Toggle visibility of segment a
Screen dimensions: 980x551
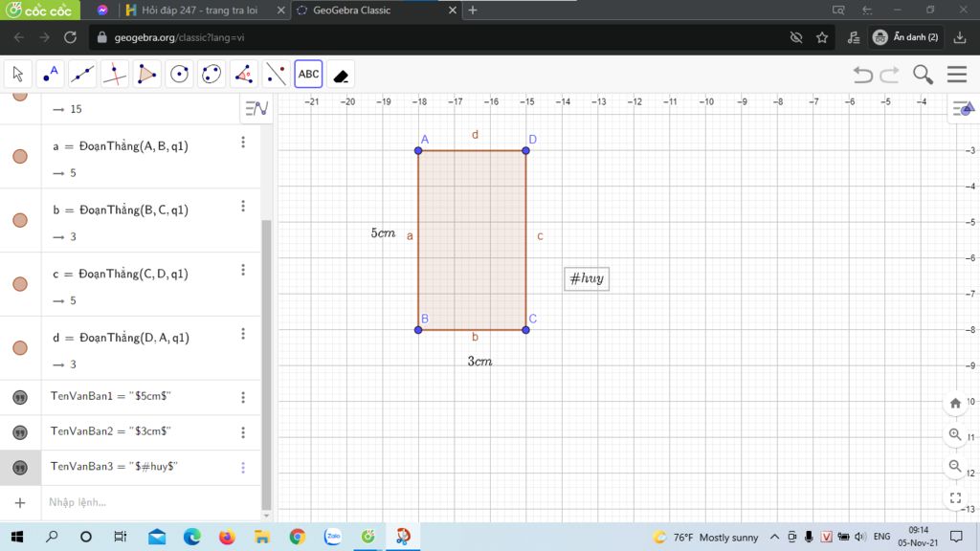pyautogui.click(x=20, y=156)
